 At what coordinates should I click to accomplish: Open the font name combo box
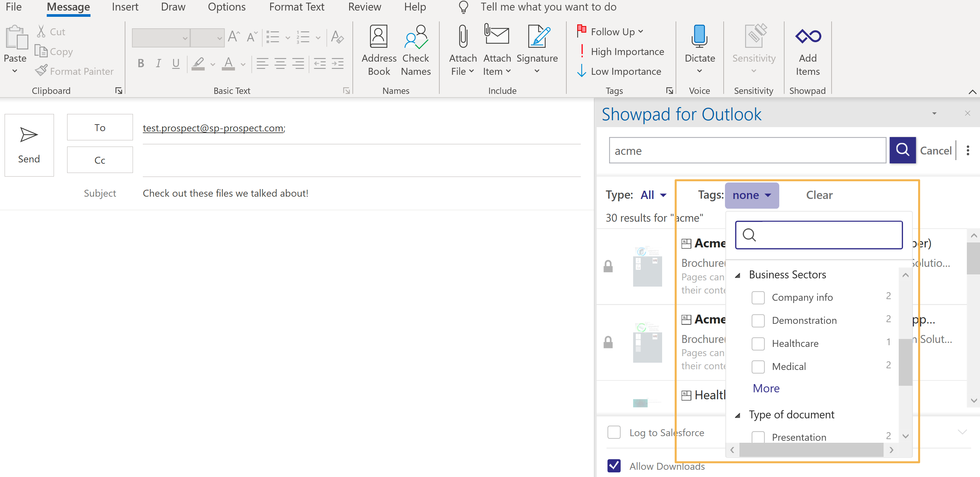pyautogui.click(x=161, y=38)
